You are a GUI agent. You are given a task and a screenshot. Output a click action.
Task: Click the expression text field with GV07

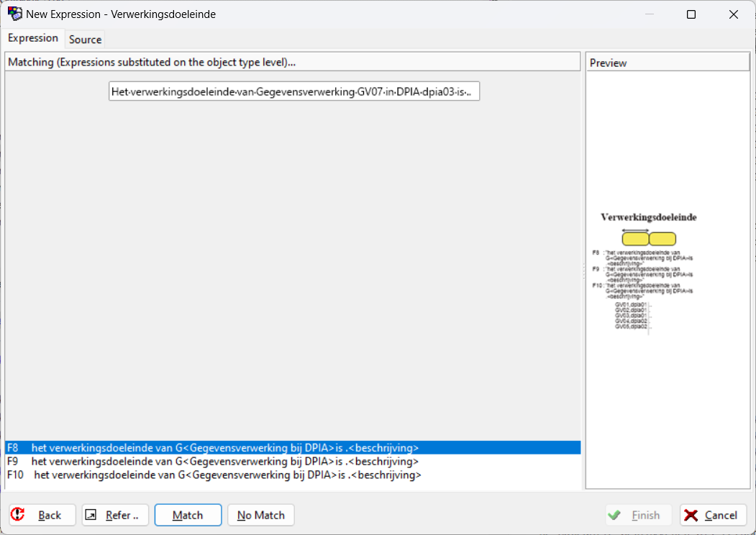(x=293, y=92)
